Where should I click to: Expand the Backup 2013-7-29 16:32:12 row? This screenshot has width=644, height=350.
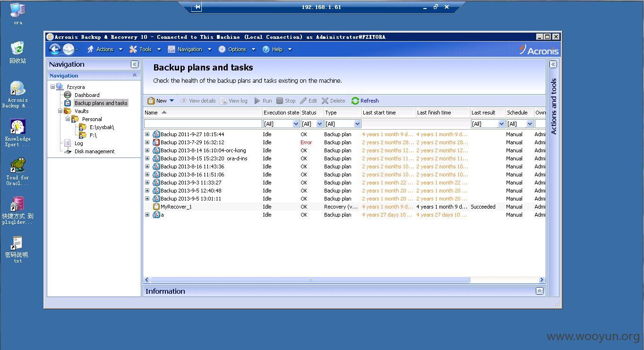click(147, 142)
